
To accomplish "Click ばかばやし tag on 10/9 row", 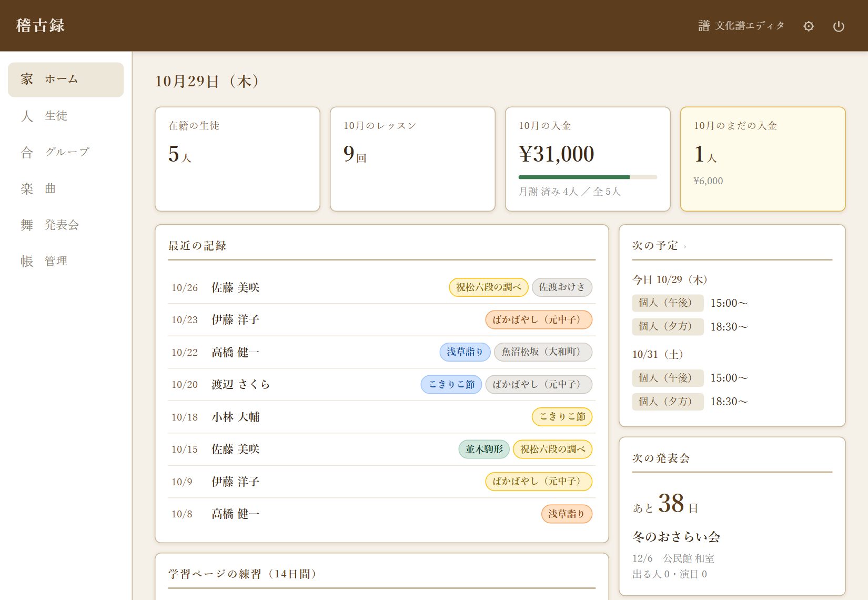I will coord(539,482).
